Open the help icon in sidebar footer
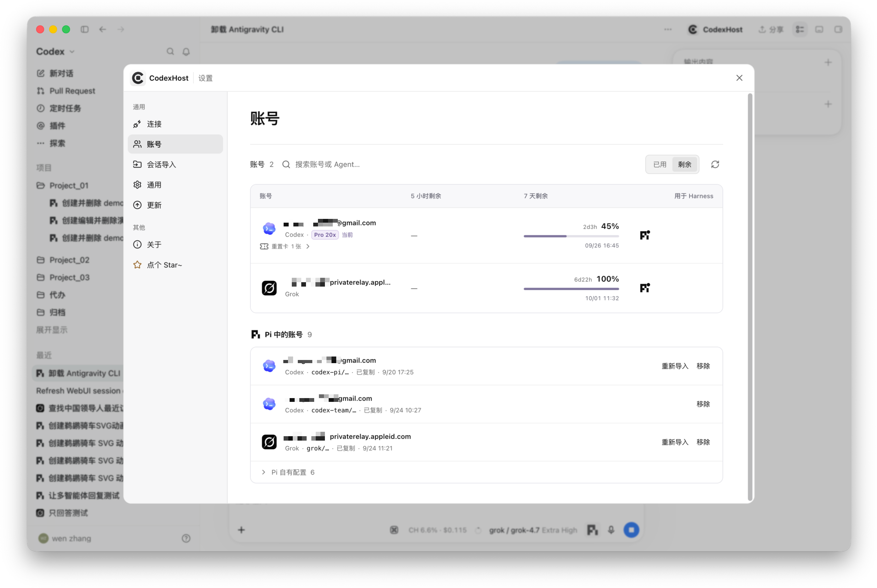877x588 pixels. coord(186,538)
